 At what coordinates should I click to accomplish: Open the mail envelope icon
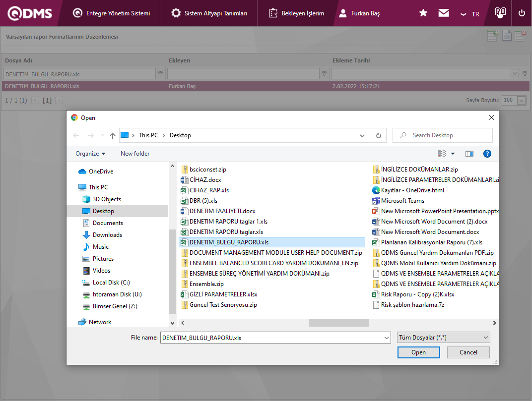tap(444, 13)
